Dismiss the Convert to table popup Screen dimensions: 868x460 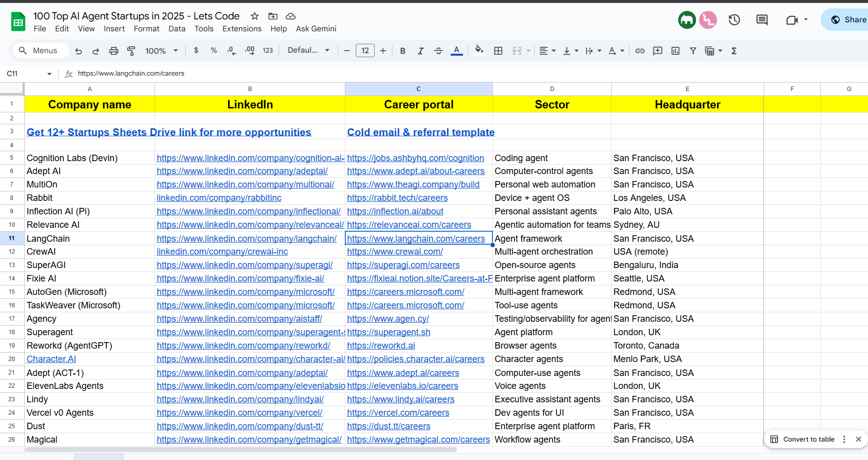point(859,439)
